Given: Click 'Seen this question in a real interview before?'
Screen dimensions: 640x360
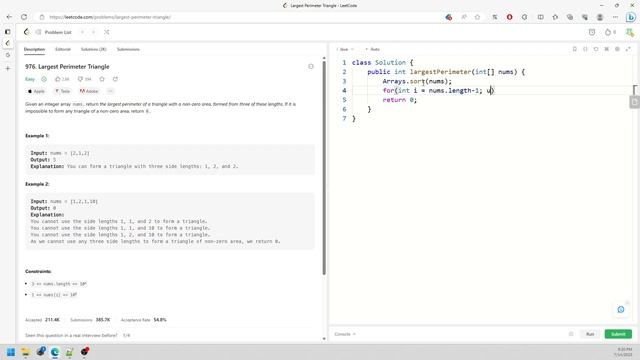Looking at the screenshot, I should pos(71,336).
